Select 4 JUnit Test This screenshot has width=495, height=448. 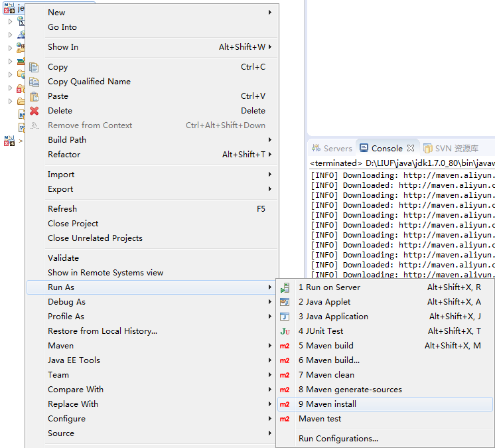point(385,331)
